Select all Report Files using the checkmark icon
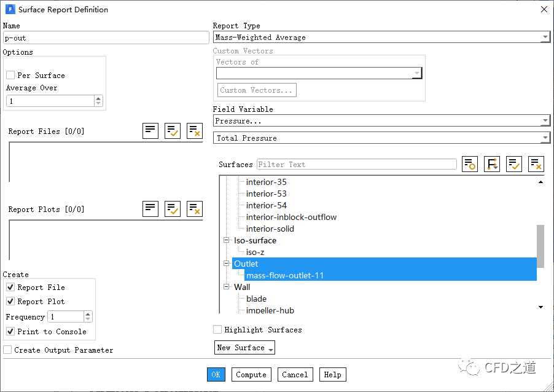Image resolution: width=554 pixels, height=392 pixels. [x=173, y=130]
